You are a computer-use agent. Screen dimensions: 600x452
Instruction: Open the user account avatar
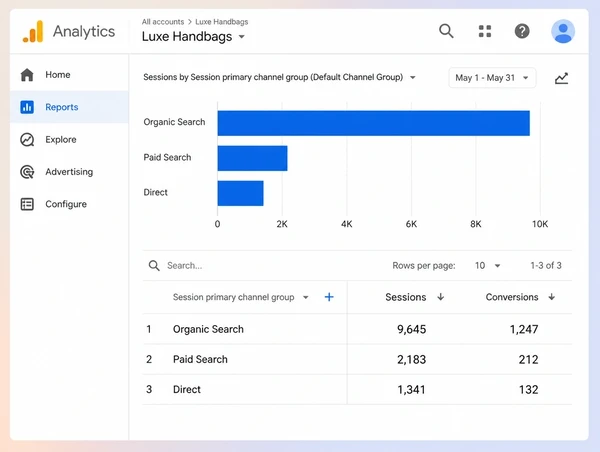pos(563,31)
